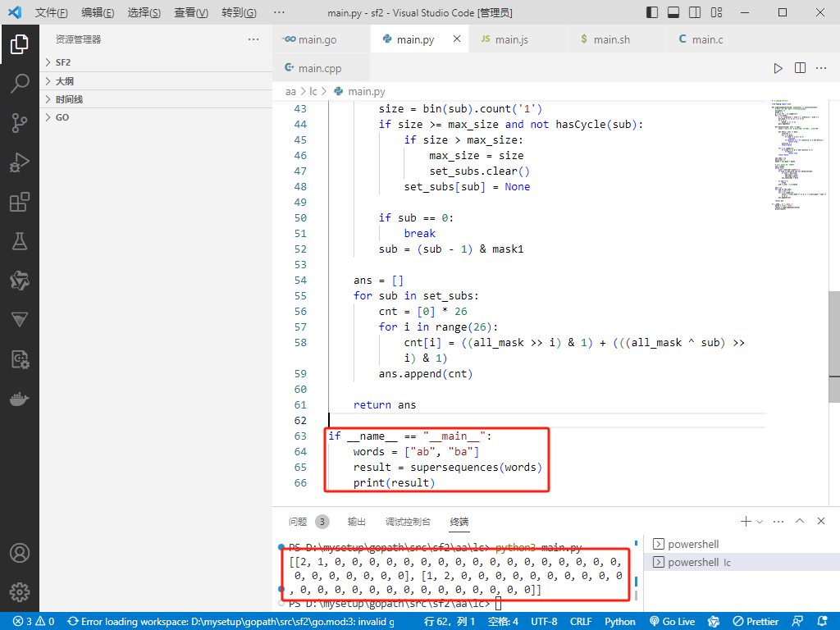Open Source Control view

(20, 123)
